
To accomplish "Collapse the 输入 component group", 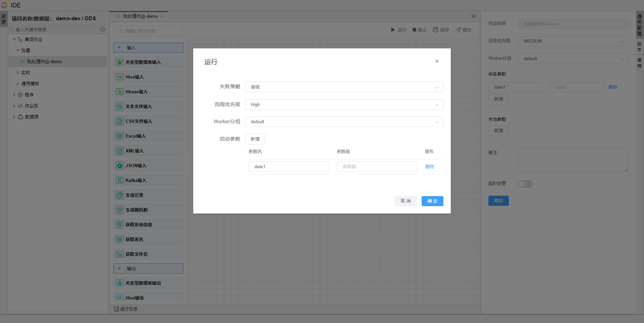I will coord(119,48).
